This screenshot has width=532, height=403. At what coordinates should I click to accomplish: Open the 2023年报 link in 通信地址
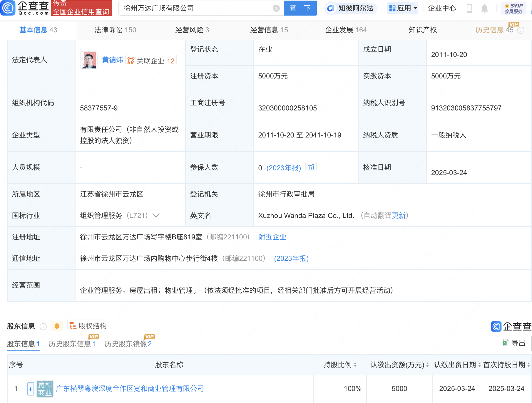291,258
